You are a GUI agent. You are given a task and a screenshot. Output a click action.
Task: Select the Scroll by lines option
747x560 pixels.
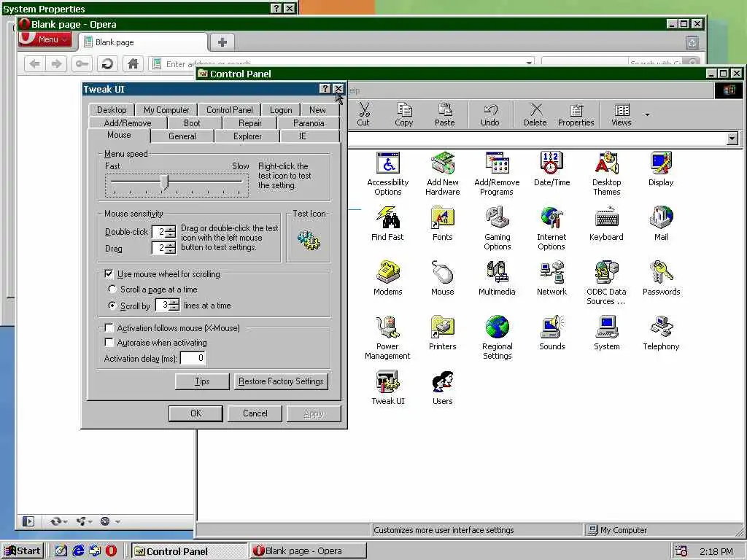pos(112,306)
